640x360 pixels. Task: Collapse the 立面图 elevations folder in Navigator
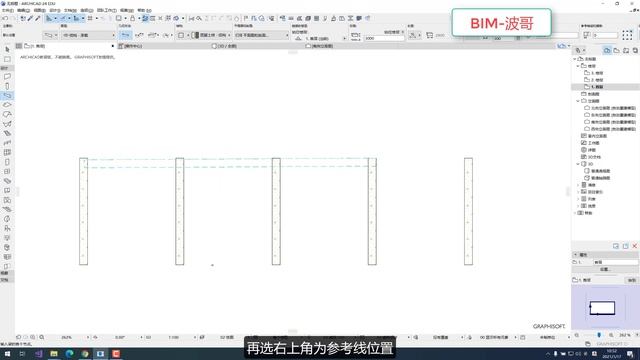pyautogui.click(x=578, y=101)
